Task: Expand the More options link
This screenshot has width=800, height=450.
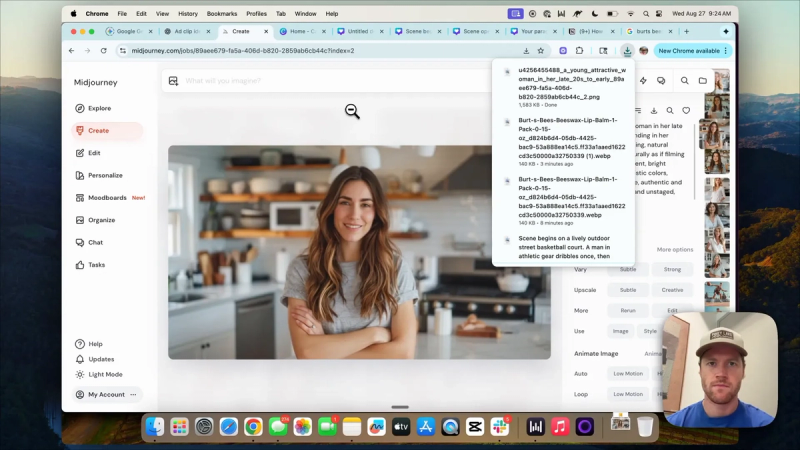Action: point(674,249)
